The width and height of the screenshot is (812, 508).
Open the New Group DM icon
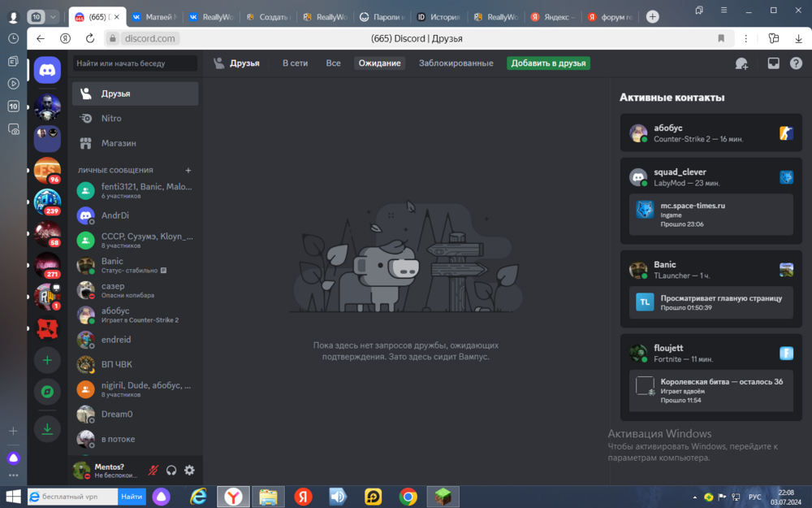click(741, 63)
